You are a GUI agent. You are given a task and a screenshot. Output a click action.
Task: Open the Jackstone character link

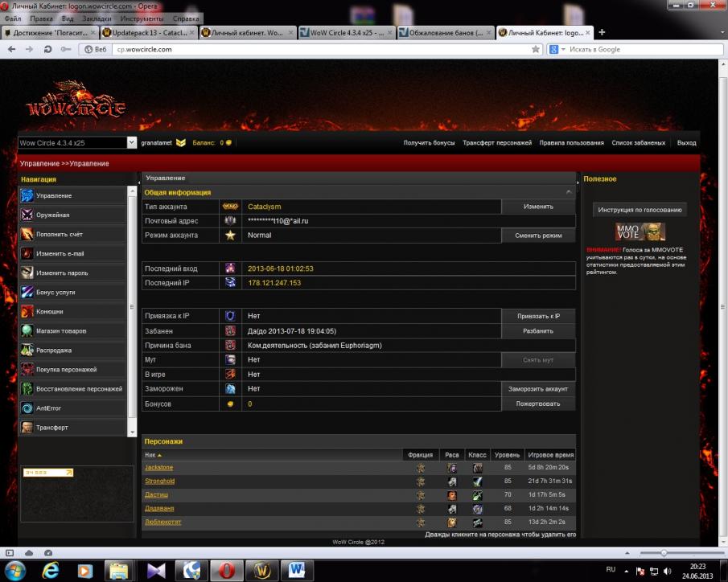coord(158,467)
